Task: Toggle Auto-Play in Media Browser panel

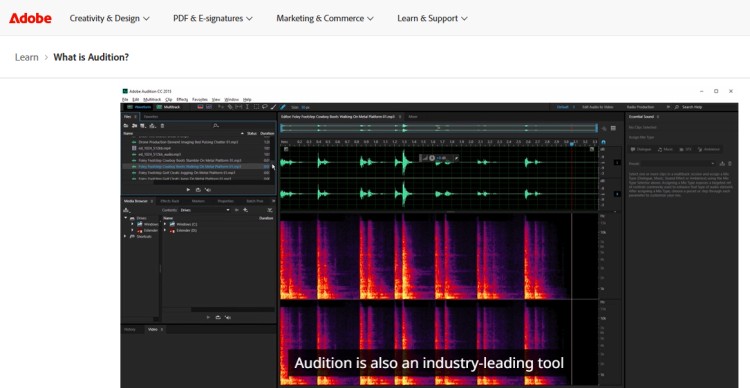Action: coord(228,317)
